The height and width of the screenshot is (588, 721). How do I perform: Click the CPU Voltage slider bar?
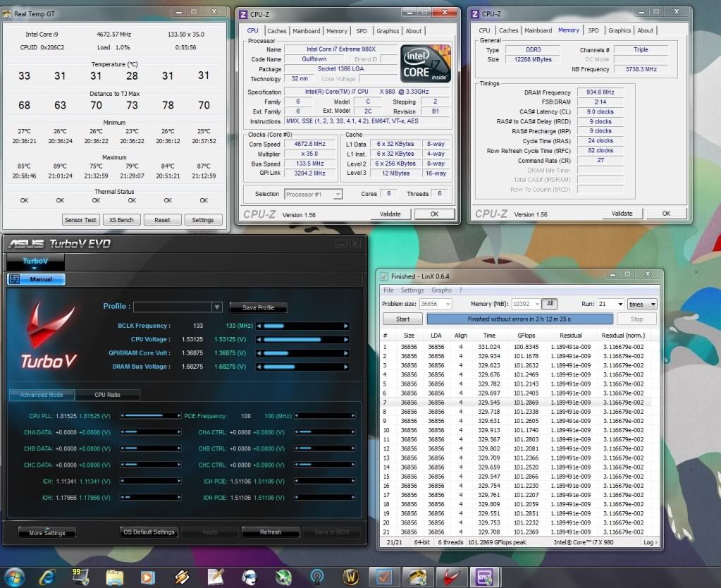(x=302, y=340)
